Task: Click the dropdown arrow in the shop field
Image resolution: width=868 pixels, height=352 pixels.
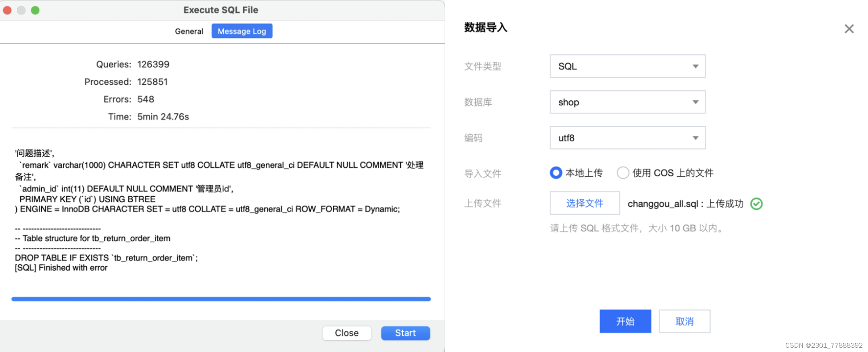Action: [x=695, y=102]
